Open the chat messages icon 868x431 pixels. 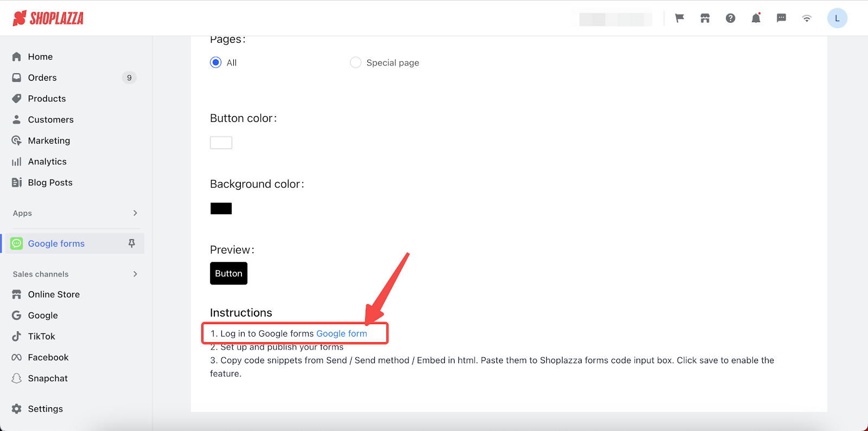click(x=781, y=18)
